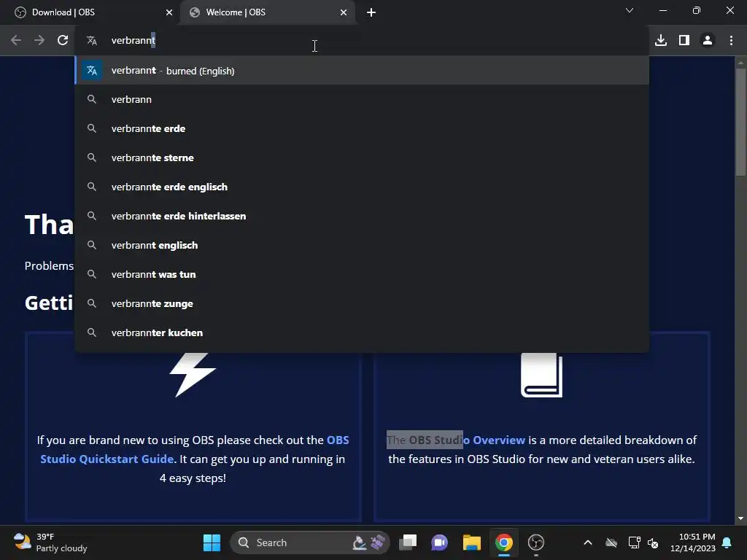Viewport: 747px width, 560px height.
Task: Open OBS Studio from the taskbar
Action: click(536, 542)
